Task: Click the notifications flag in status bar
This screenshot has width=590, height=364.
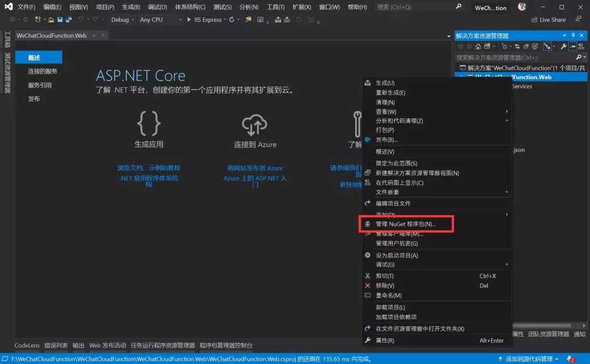Action: point(571,359)
